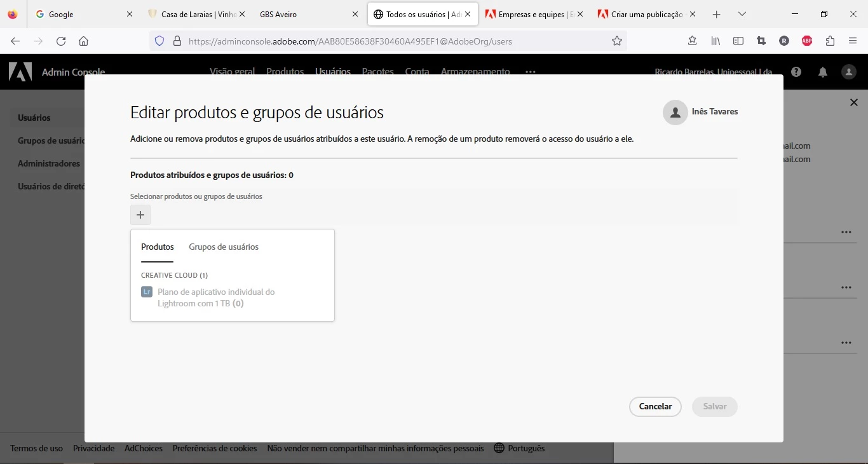Switch to the Casa de Laraias browser tab
Image resolution: width=868 pixels, height=464 pixels.
click(x=196, y=14)
